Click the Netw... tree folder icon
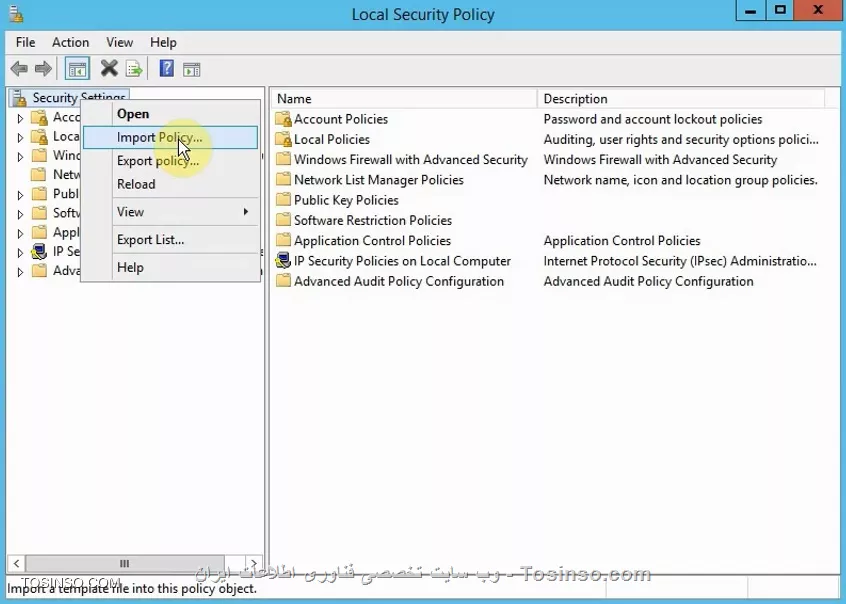Viewport: 846px width, 604px height. coord(39,174)
